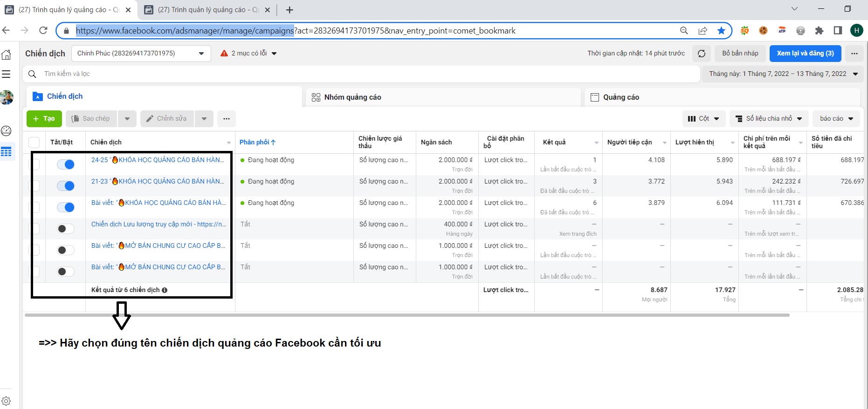Open the three-dots more options beside Chỉnh sửa
Viewport: 868px width, 409px height.
click(x=226, y=119)
